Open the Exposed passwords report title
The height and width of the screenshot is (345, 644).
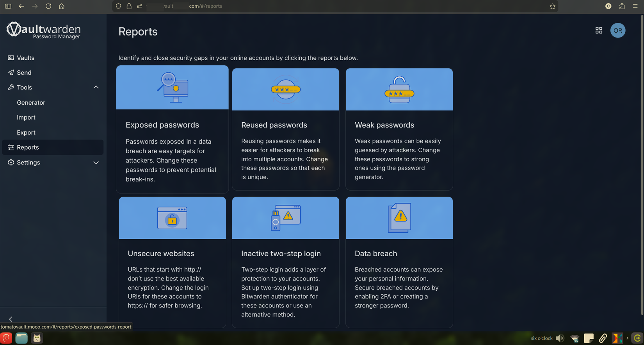pos(162,125)
